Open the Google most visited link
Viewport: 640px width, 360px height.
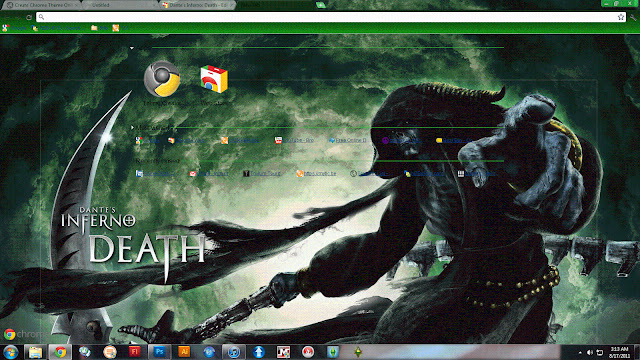tap(148, 140)
